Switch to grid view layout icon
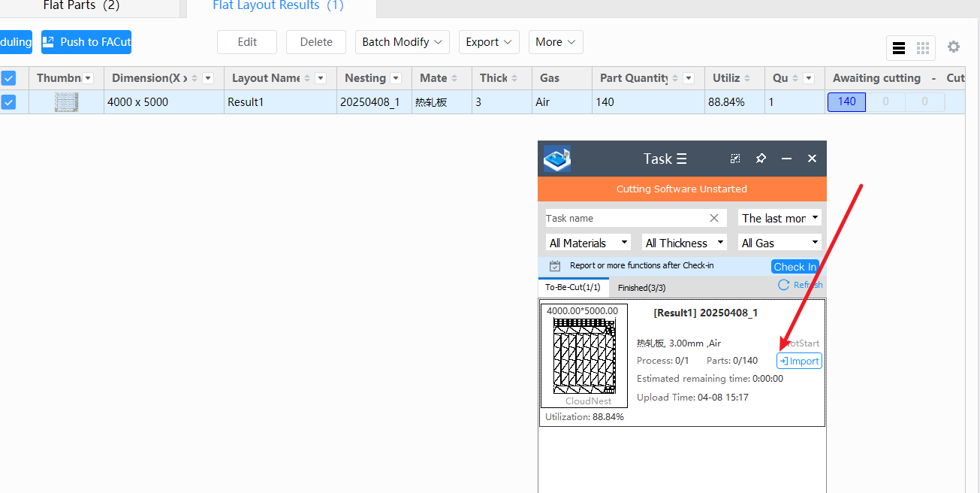This screenshot has height=493, width=980. (923, 48)
